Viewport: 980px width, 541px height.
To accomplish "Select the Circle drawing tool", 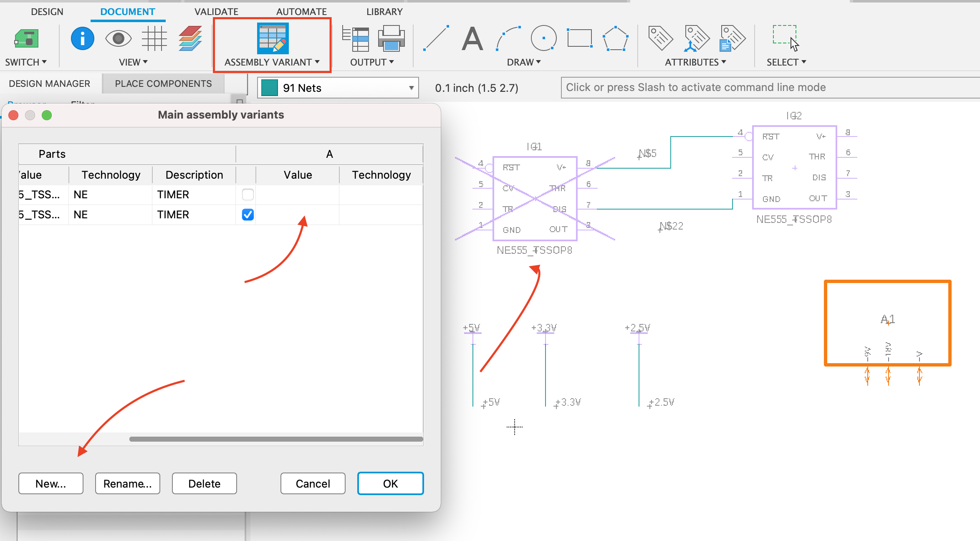I will pos(543,38).
